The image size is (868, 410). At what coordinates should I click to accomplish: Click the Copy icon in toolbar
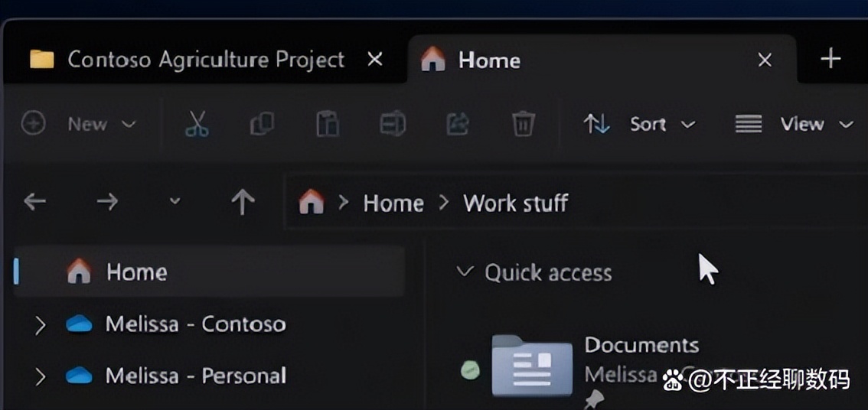262,123
